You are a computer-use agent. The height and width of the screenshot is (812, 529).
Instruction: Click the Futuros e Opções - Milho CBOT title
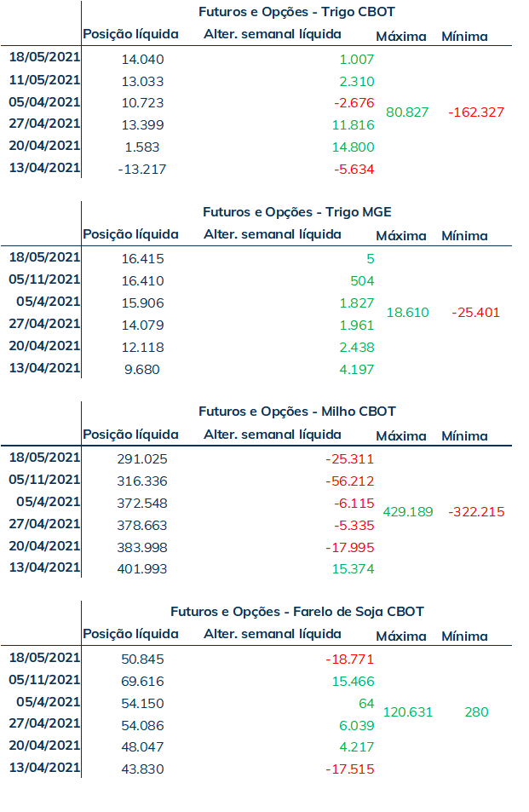[x=297, y=412]
